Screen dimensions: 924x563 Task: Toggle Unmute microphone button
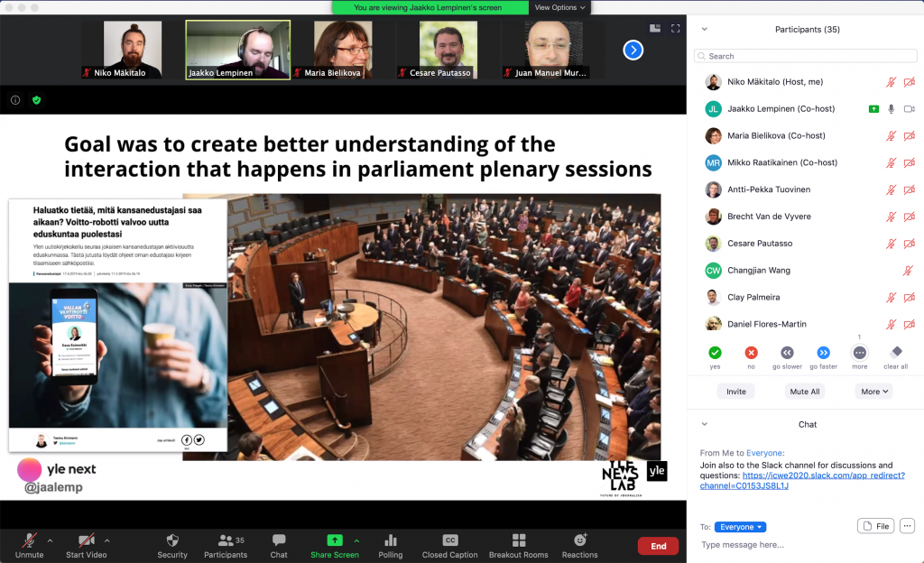[29, 540]
